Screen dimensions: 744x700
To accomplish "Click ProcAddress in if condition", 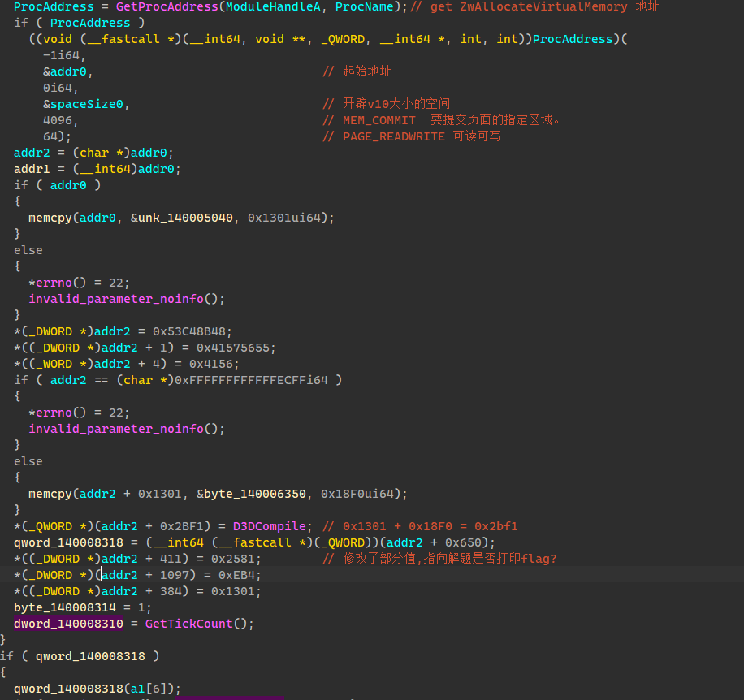I will click(x=90, y=23).
